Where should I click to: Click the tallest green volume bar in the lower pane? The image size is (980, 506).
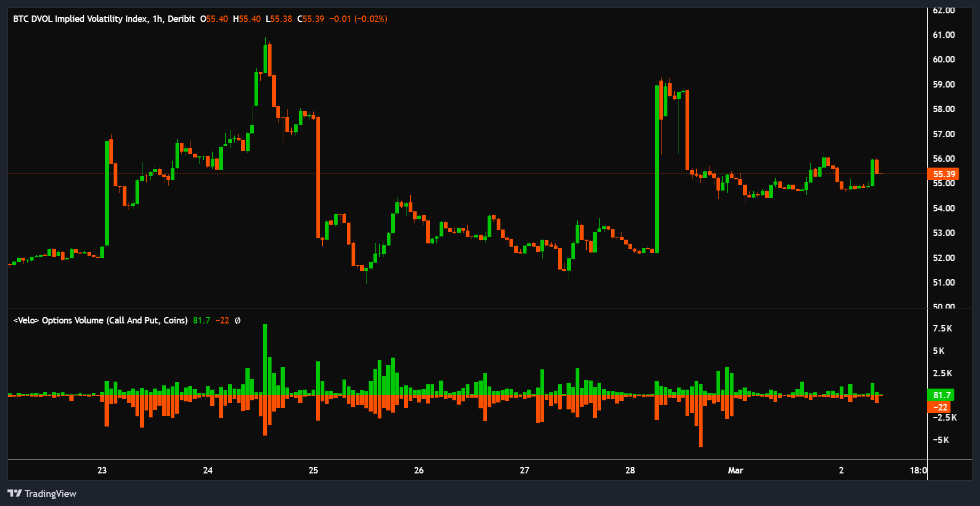[265, 358]
